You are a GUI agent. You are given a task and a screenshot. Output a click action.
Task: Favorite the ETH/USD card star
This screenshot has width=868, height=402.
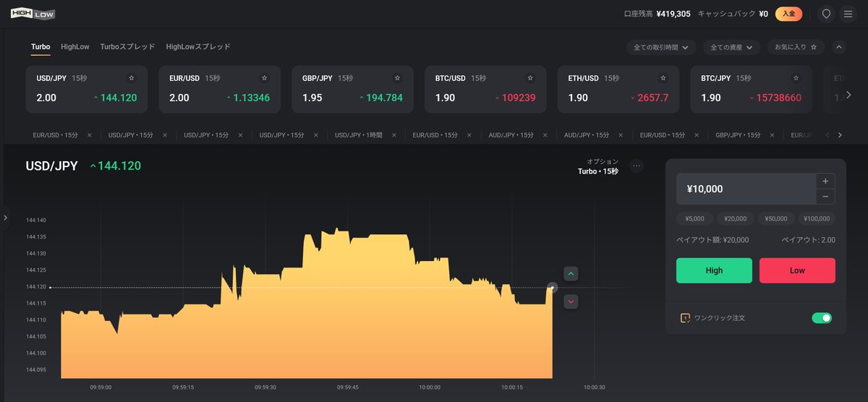pos(663,77)
